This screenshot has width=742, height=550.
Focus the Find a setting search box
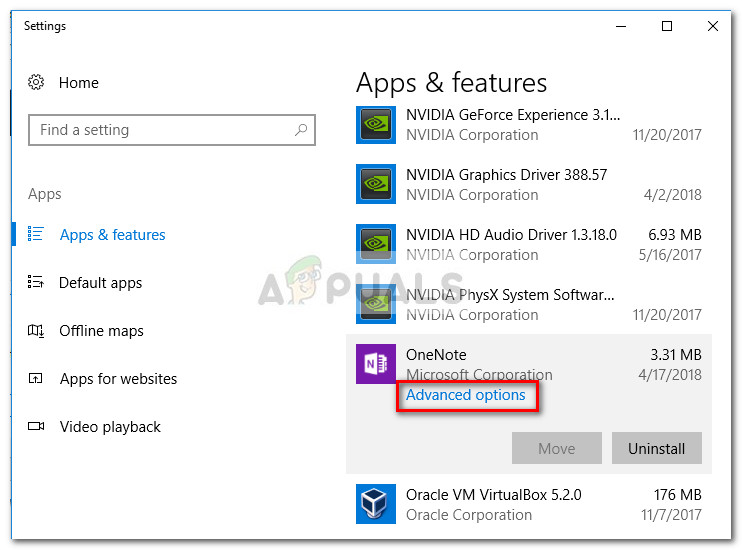click(172, 130)
